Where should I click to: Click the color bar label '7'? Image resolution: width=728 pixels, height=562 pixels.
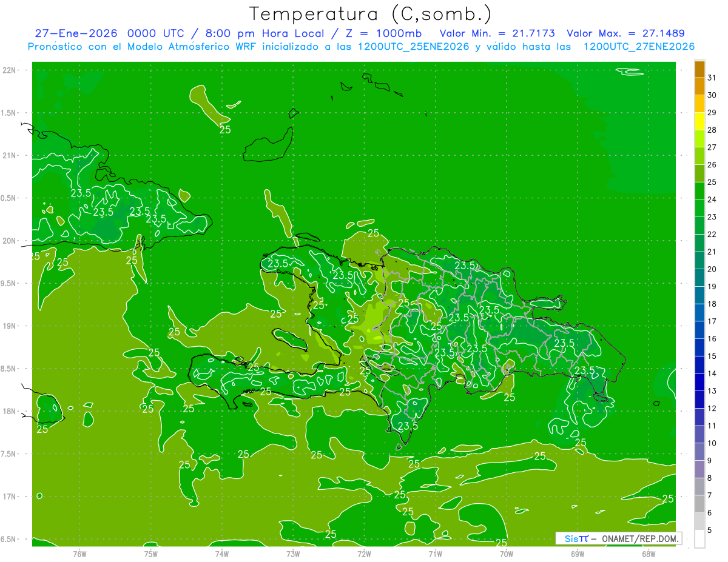pyautogui.click(x=710, y=495)
